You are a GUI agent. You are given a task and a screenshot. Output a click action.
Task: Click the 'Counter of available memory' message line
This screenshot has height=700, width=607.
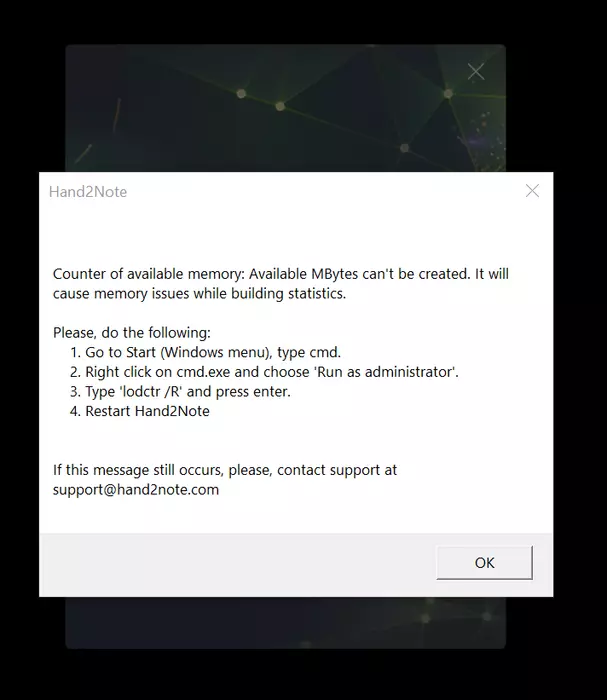click(281, 274)
